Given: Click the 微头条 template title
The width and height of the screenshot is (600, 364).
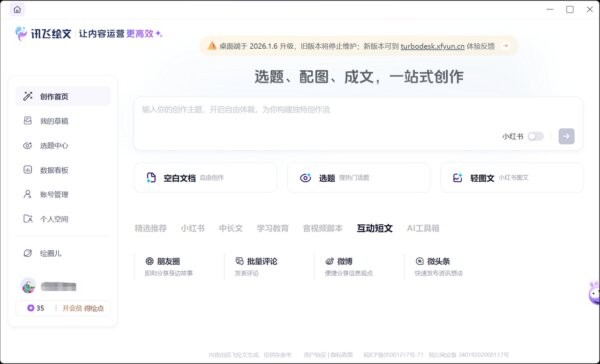Looking at the screenshot, I should [439, 261].
